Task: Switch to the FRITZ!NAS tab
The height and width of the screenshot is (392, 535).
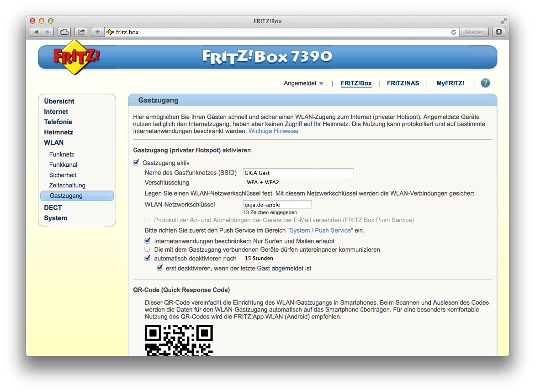Action: click(x=403, y=83)
